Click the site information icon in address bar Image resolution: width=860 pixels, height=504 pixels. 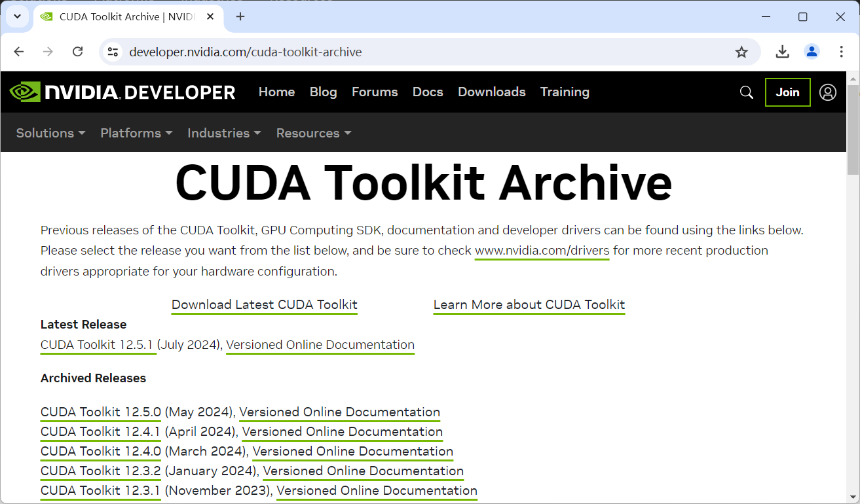113,52
